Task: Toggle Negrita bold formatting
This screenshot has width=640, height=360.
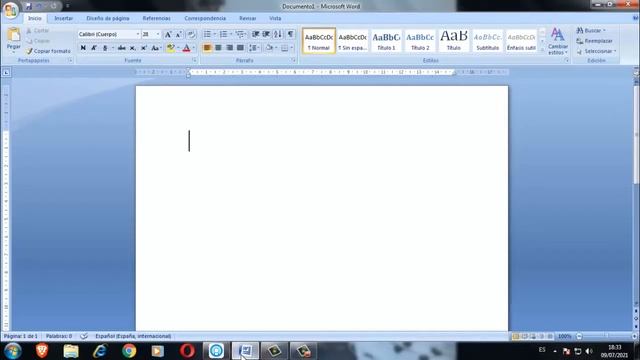Action: click(x=83, y=48)
